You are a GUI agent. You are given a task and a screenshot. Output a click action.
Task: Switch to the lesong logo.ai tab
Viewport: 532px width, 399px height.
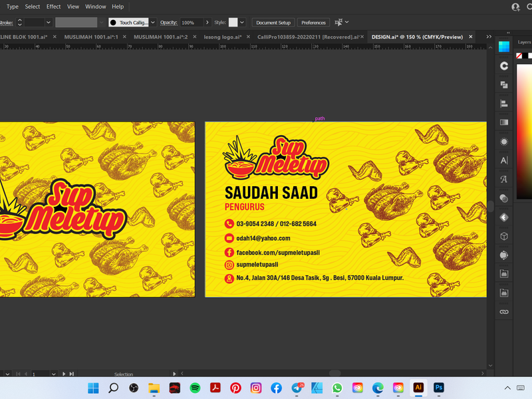coord(223,37)
